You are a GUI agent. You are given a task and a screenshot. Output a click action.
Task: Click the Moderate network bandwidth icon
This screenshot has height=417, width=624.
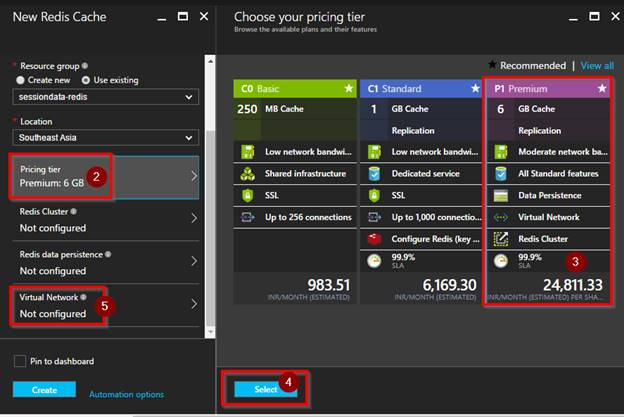coord(501,152)
